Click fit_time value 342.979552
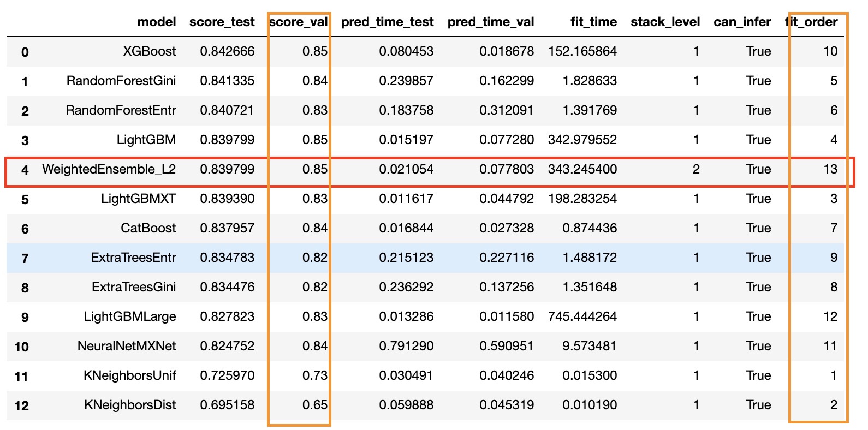The image size is (868, 430). [582, 140]
